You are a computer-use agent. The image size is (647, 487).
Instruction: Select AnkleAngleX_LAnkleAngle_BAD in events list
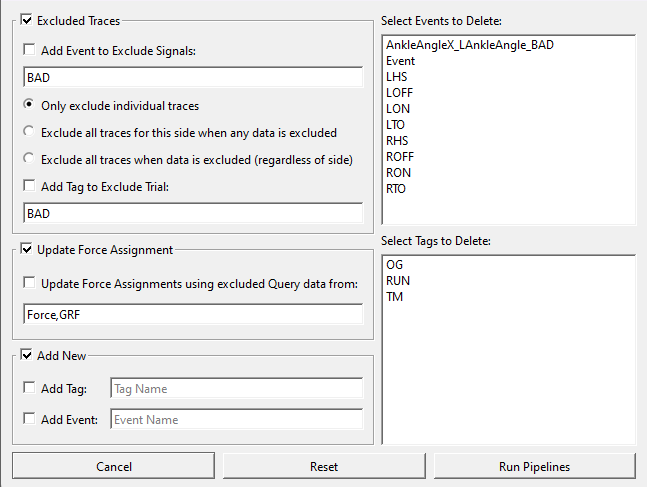click(470, 45)
